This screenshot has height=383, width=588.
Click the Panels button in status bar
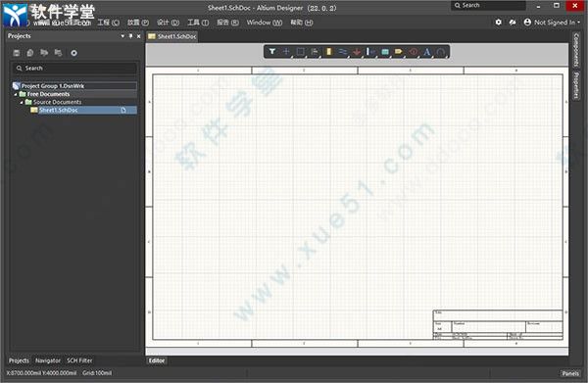570,373
